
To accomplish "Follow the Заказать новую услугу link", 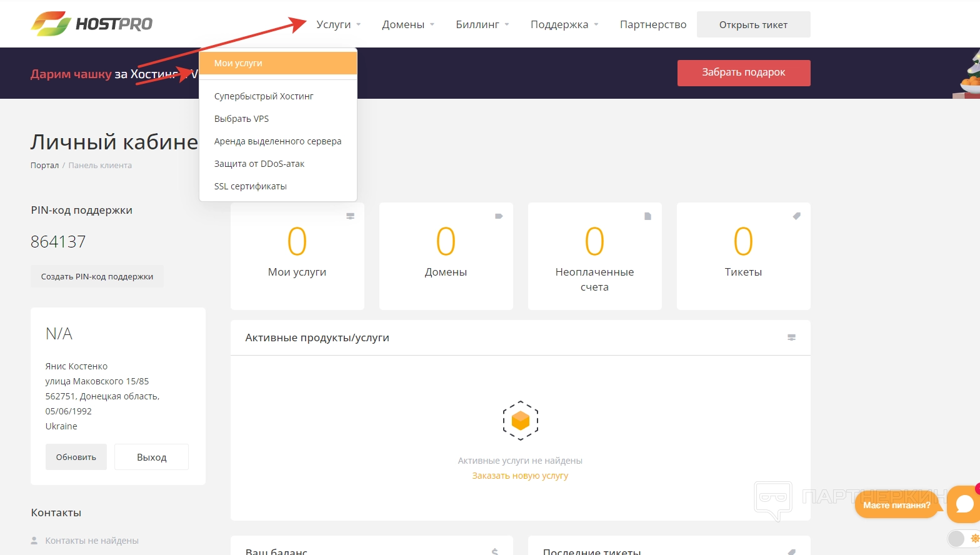I will (520, 476).
